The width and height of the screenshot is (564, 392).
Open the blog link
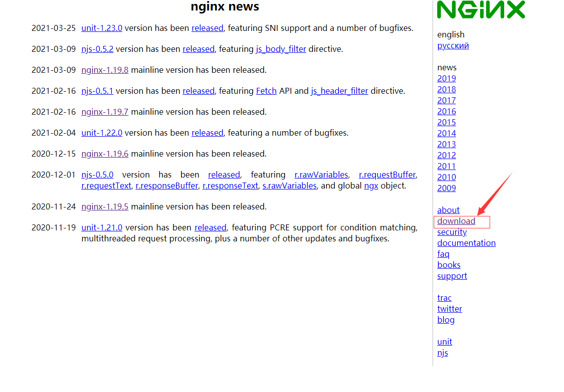coord(446,320)
